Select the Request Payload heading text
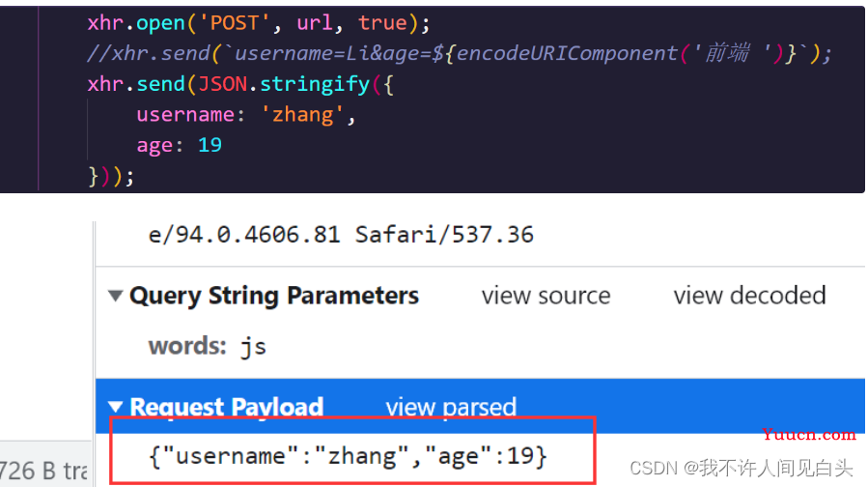The width and height of the screenshot is (868, 487). 226,407
